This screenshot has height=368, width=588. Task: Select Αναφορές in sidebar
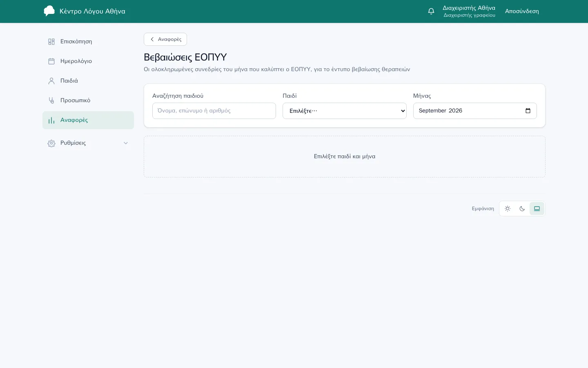(x=88, y=120)
